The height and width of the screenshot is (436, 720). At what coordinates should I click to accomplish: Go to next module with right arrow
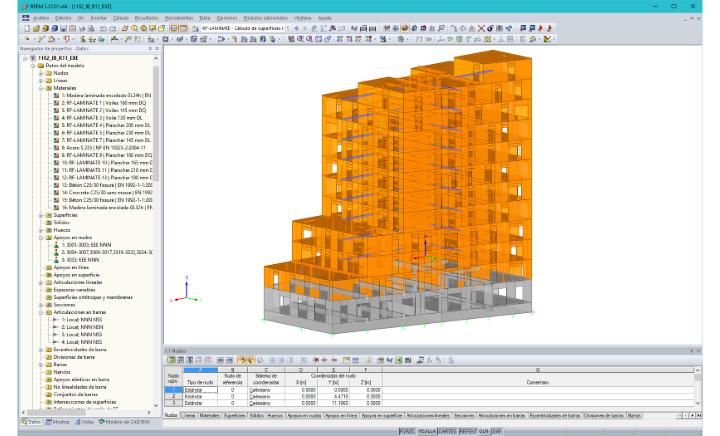(x=305, y=28)
